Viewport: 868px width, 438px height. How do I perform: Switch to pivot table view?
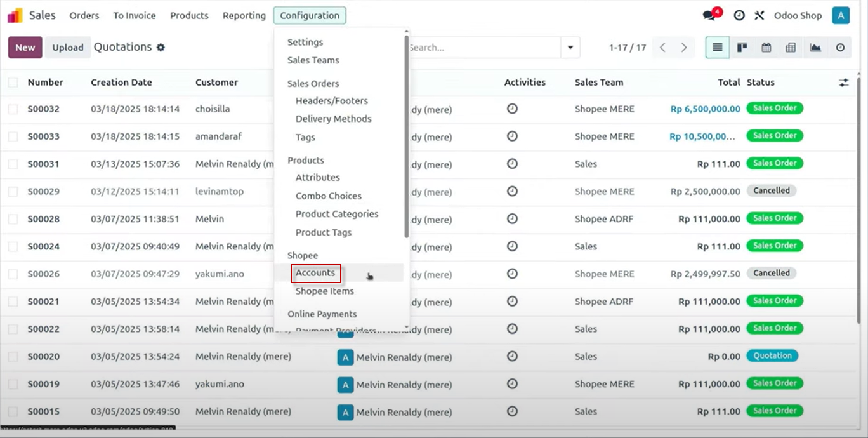(x=791, y=48)
